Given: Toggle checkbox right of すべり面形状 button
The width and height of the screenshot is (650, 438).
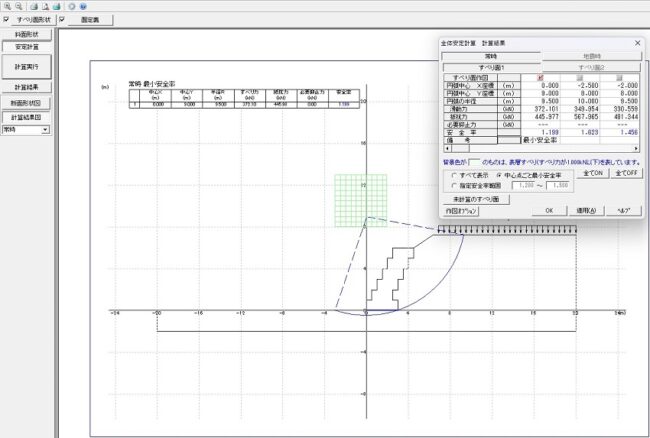Looking at the screenshot, I should coord(62,19).
